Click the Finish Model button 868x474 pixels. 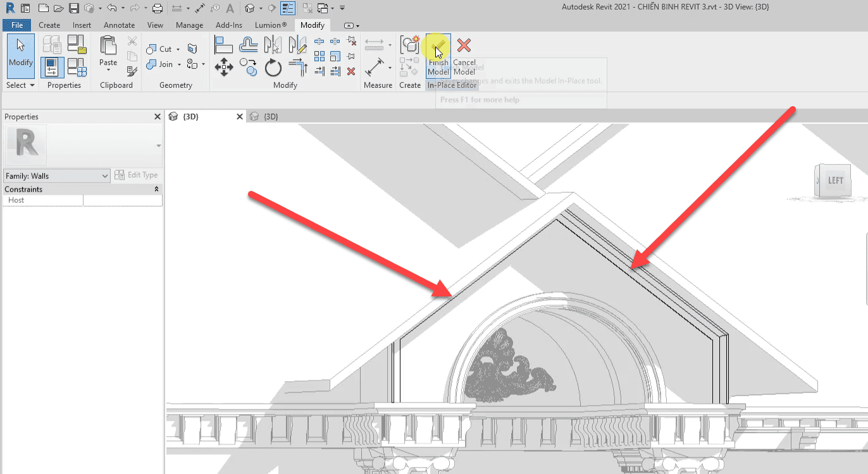pyautogui.click(x=438, y=56)
